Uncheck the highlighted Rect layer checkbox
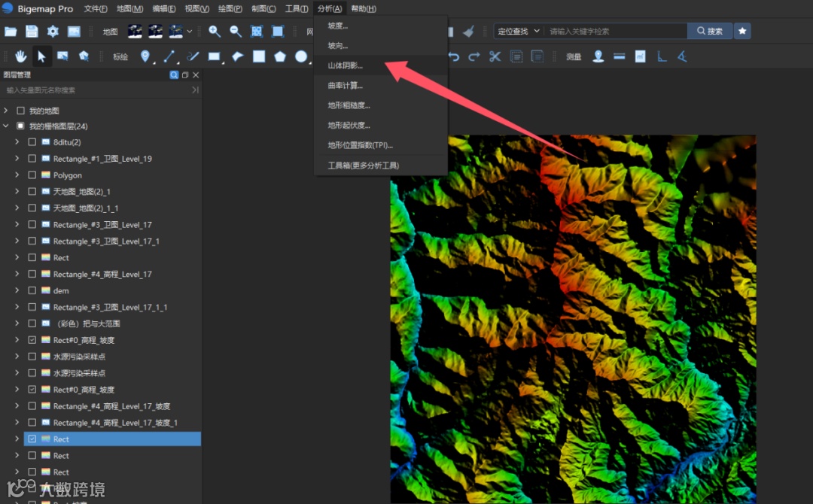813x504 pixels. pyautogui.click(x=32, y=439)
